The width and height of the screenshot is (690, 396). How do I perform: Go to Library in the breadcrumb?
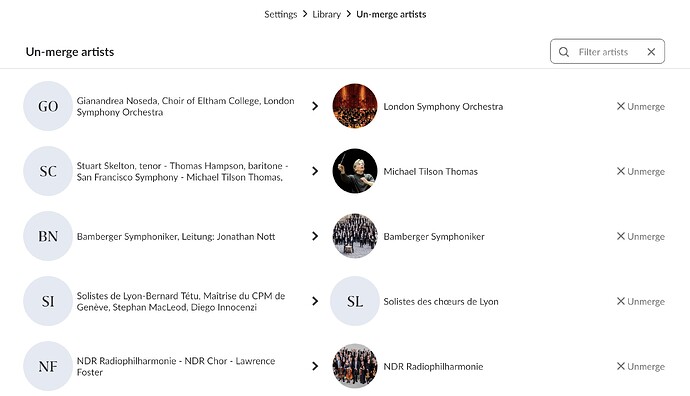click(x=327, y=14)
